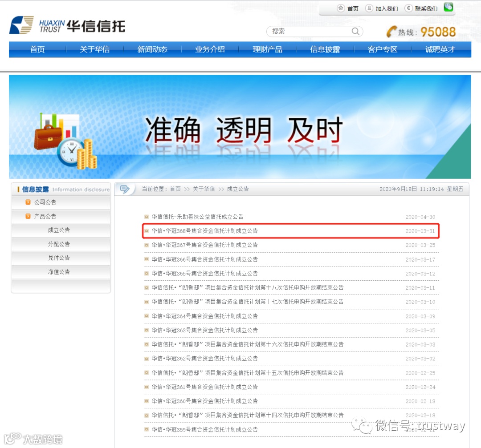Click the 加入我们 link at top
This screenshot has height=448, width=481.
point(387,8)
